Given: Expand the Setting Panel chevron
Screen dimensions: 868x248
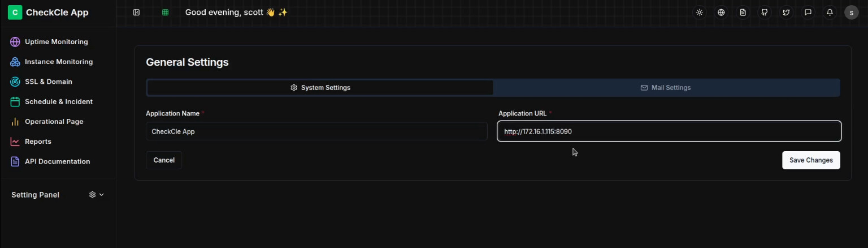Looking at the screenshot, I should click(x=102, y=195).
